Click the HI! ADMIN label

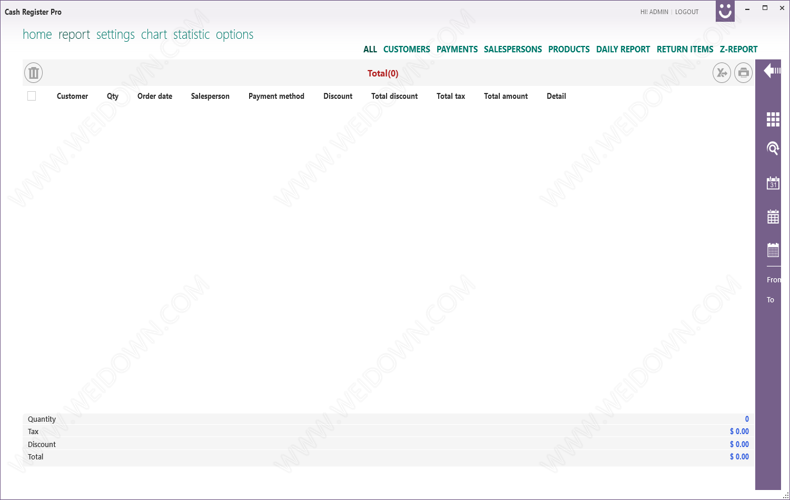pos(654,12)
